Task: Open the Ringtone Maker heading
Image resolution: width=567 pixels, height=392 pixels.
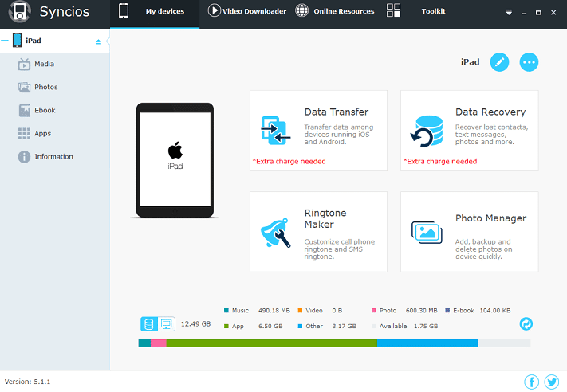Action: (x=325, y=218)
